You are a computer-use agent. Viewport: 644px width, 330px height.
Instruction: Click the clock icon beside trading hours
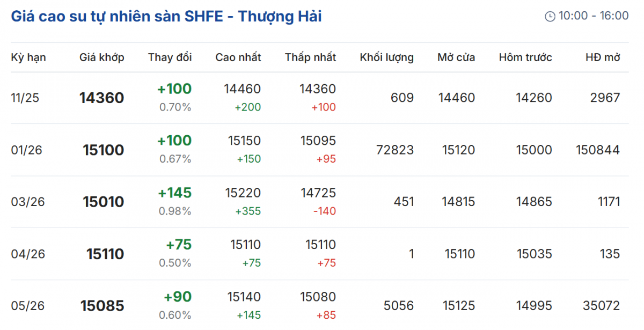tap(550, 17)
